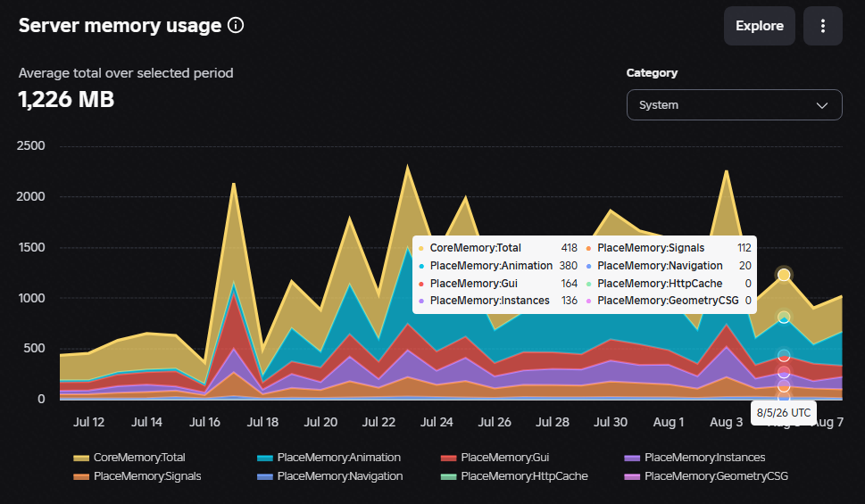Expand the Category dropdown chevron arrow
The height and width of the screenshot is (504, 865).
coord(822,105)
